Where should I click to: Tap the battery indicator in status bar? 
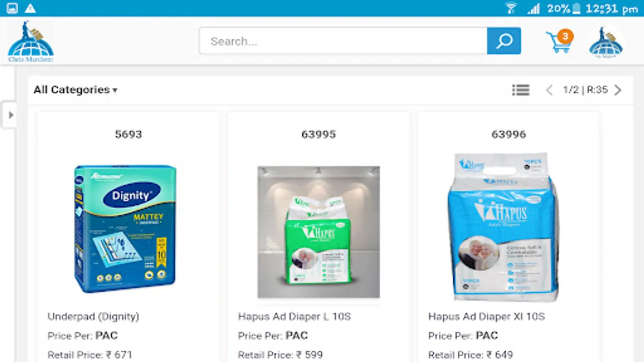pyautogui.click(x=576, y=8)
